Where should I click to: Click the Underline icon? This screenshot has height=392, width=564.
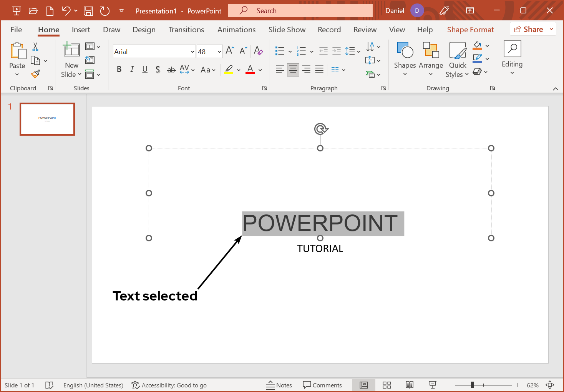pos(145,70)
